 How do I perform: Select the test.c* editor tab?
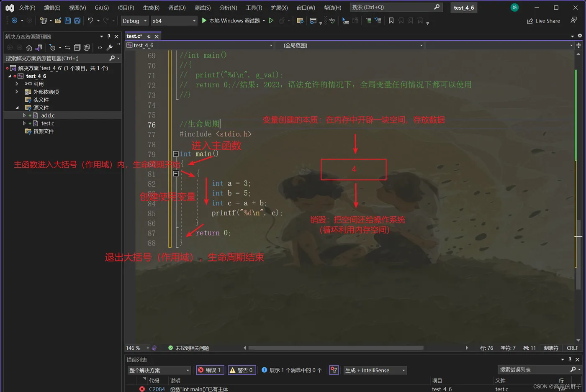click(x=134, y=36)
